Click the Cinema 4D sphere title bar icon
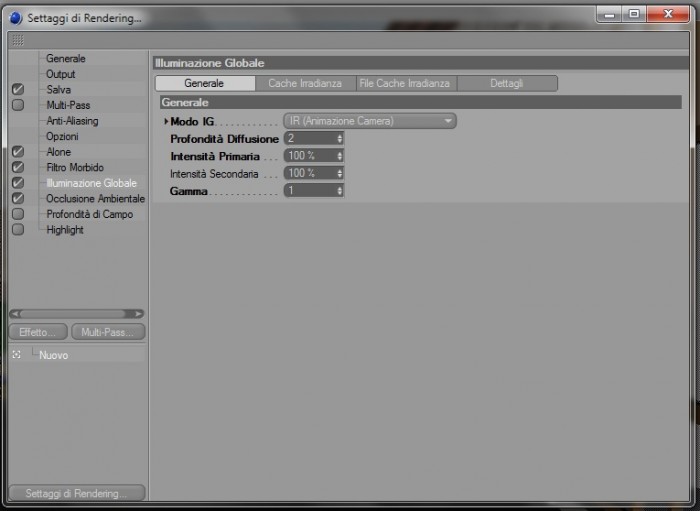 16,18
